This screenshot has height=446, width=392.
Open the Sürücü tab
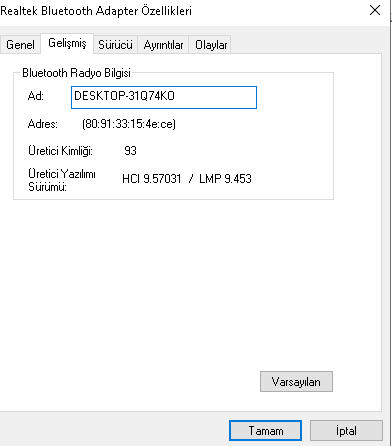click(x=115, y=45)
